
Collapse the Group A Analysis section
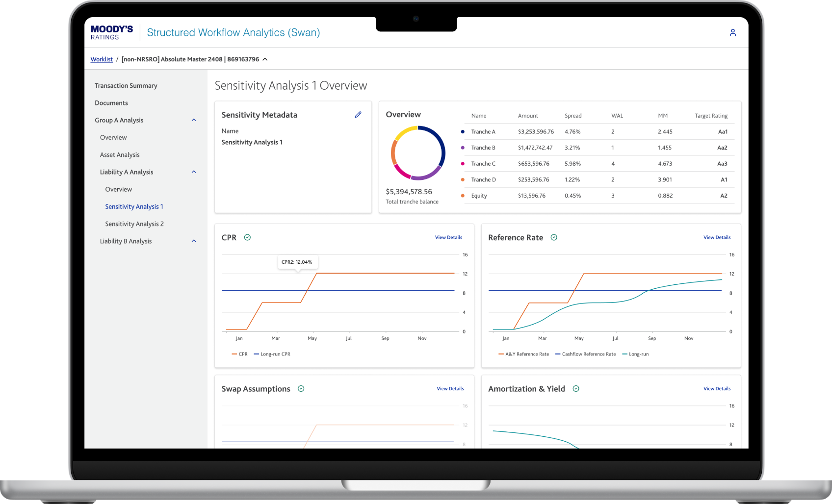tap(194, 120)
